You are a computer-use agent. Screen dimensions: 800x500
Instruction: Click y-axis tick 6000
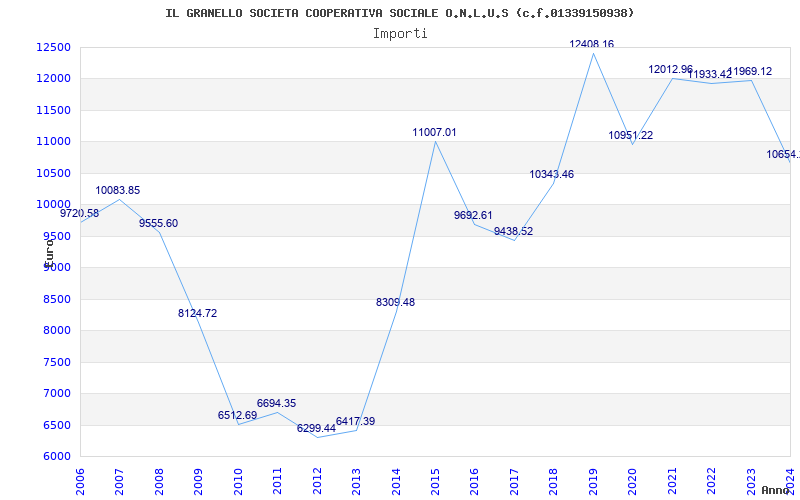coord(56,457)
